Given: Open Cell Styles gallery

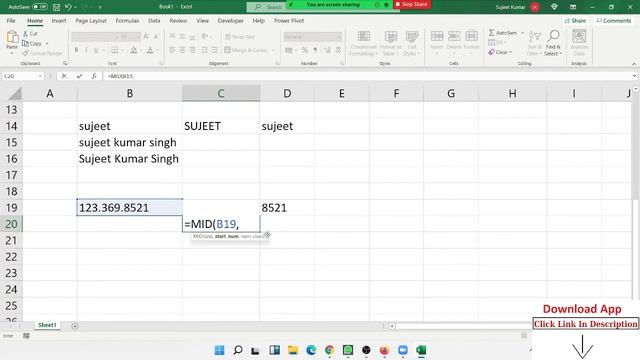Looking at the screenshot, I should [411, 43].
